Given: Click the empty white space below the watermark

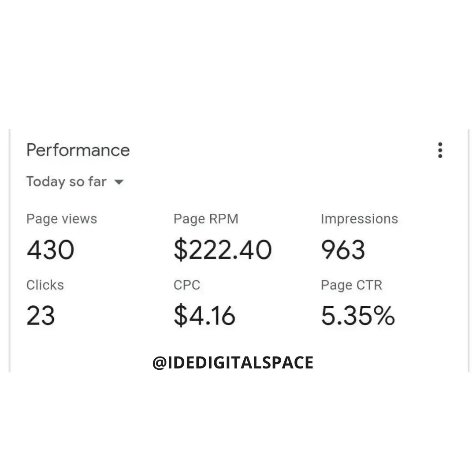Looking at the screenshot, I should pos(238,423).
